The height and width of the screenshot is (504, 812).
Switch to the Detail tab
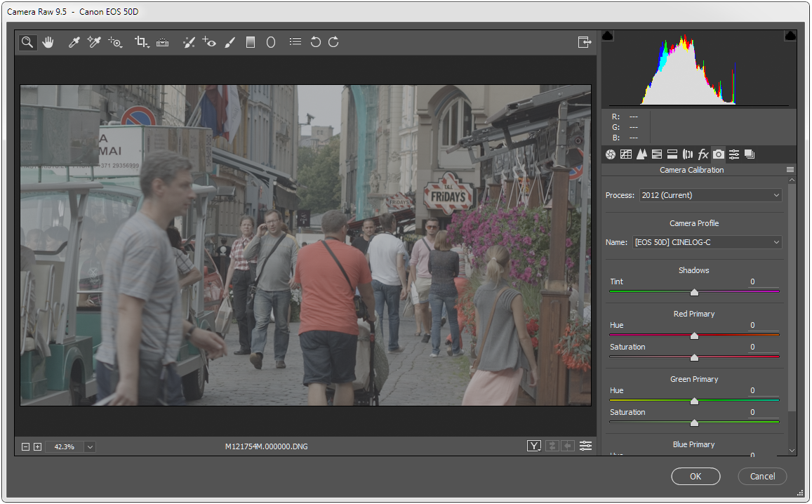click(641, 154)
